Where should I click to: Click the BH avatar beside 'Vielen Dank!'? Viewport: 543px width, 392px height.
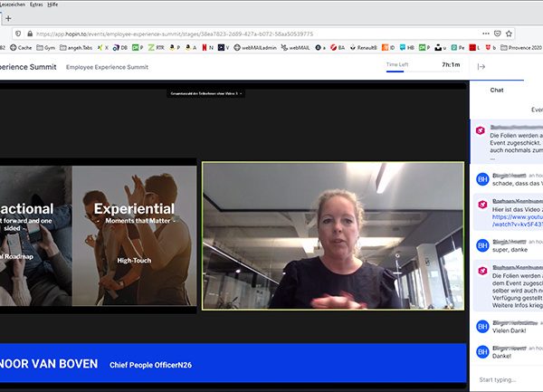coord(482,327)
